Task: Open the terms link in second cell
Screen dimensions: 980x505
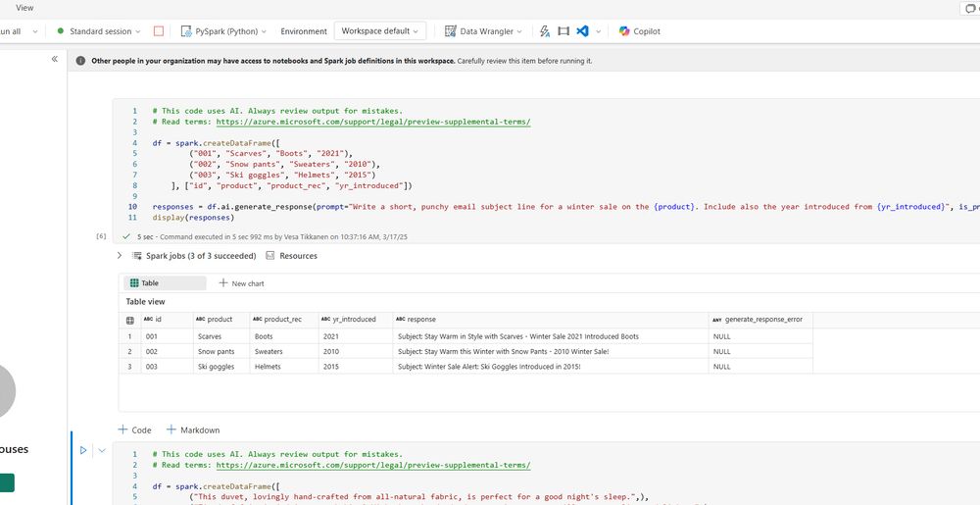Action: point(373,465)
